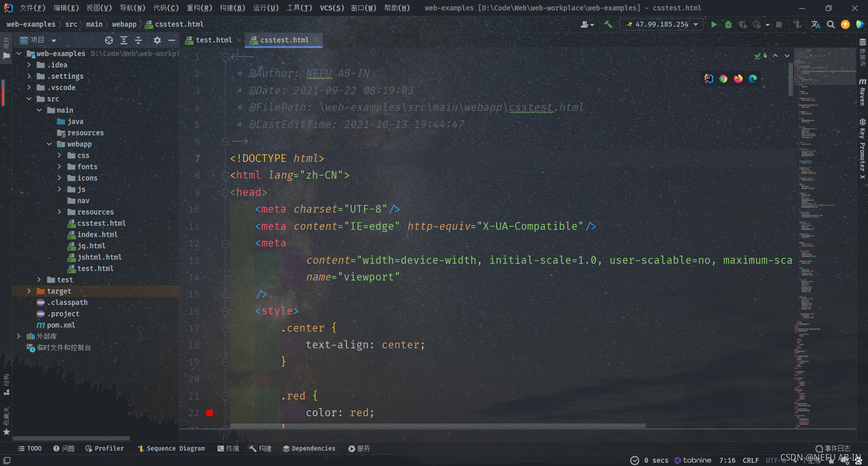Screen dimensions: 868x466
Task: Open the profiler run icon in the toolbar
Action: click(x=757, y=24)
